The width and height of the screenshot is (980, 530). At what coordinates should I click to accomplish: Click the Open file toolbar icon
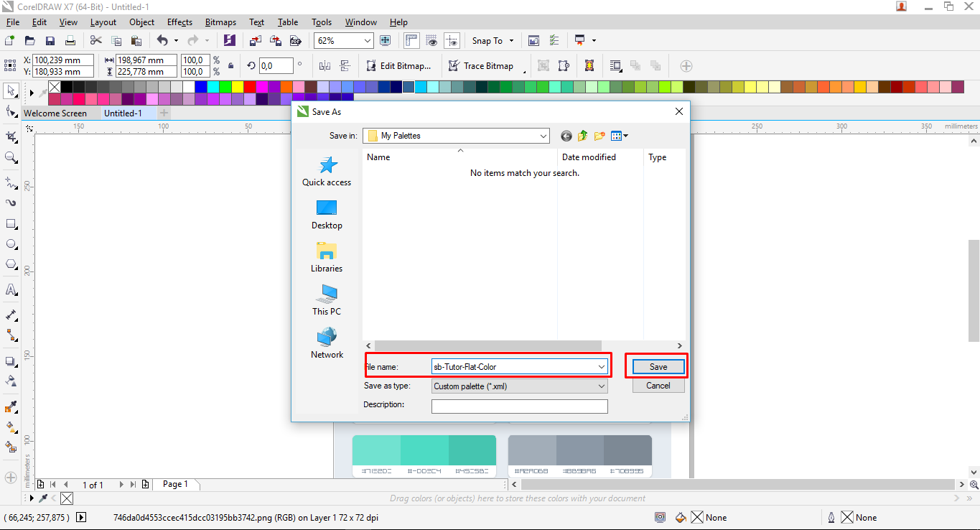pyautogui.click(x=30, y=41)
